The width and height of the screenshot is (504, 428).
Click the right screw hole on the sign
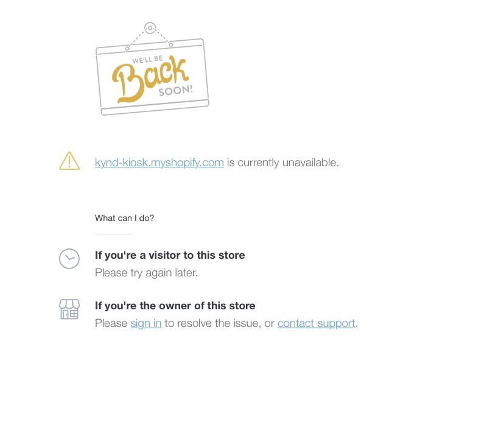(171, 44)
